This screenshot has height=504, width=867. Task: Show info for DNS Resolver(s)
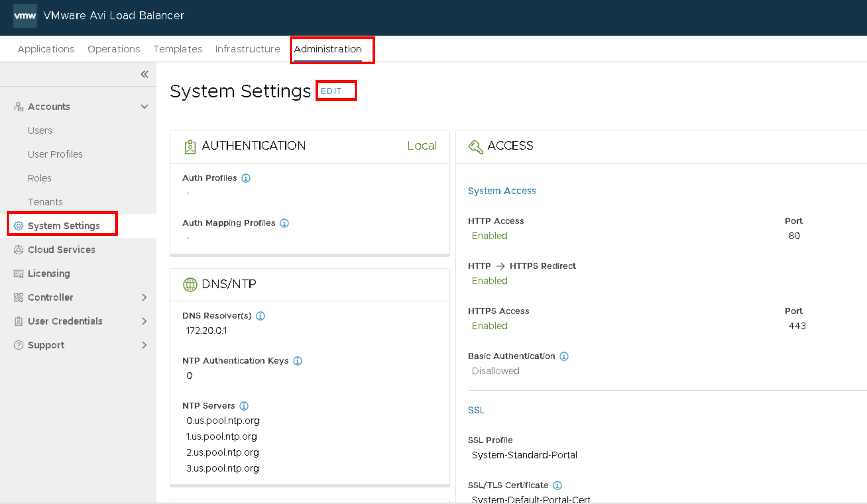coord(261,316)
